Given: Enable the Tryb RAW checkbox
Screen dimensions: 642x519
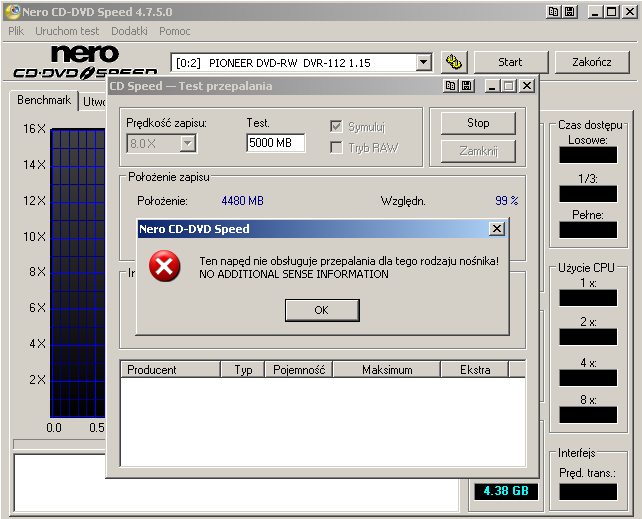Looking at the screenshot, I should coord(336,147).
